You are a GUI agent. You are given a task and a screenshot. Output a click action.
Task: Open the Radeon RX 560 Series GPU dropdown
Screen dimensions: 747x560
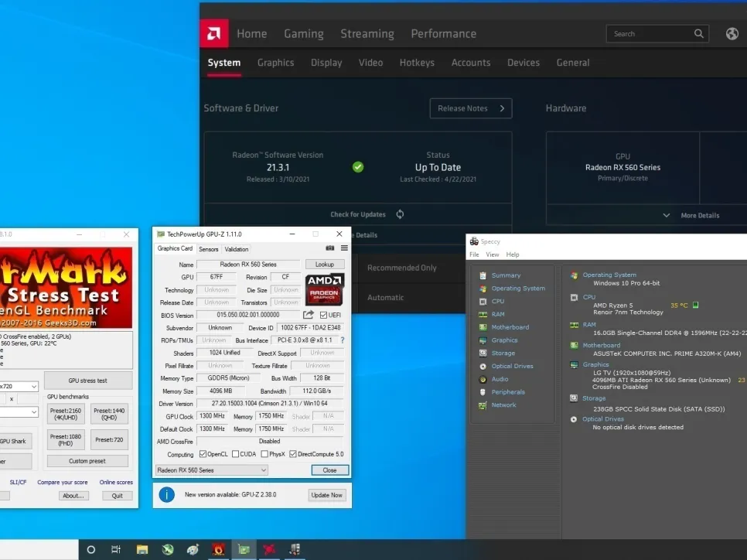(212, 470)
